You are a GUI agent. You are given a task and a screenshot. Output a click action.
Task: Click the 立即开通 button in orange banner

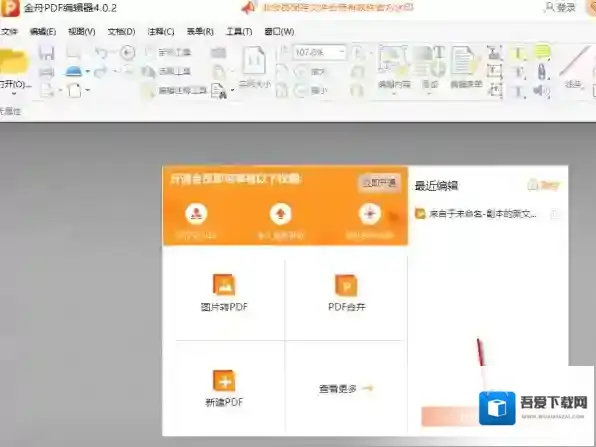click(379, 183)
